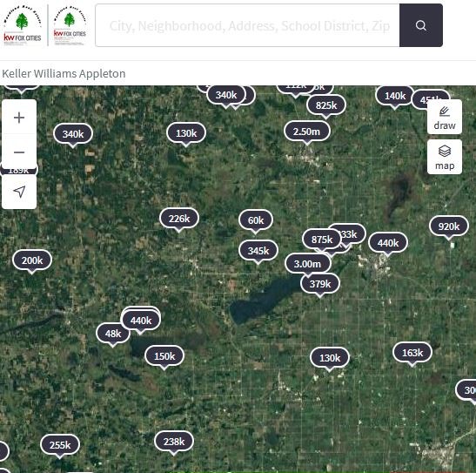The height and width of the screenshot is (473, 476).
Task: Switch layers using the map button
Action: [x=445, y=157]
